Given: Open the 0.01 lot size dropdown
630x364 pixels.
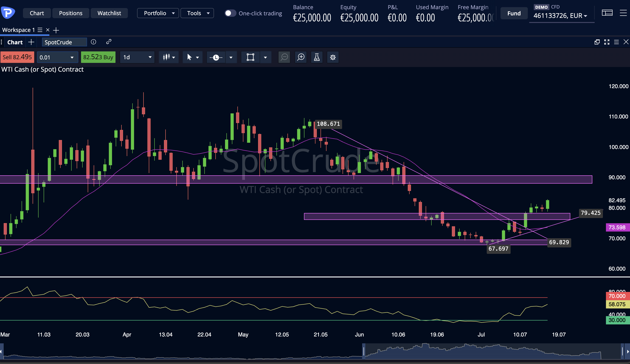Looking at the screenshot, I should point(57,57).
